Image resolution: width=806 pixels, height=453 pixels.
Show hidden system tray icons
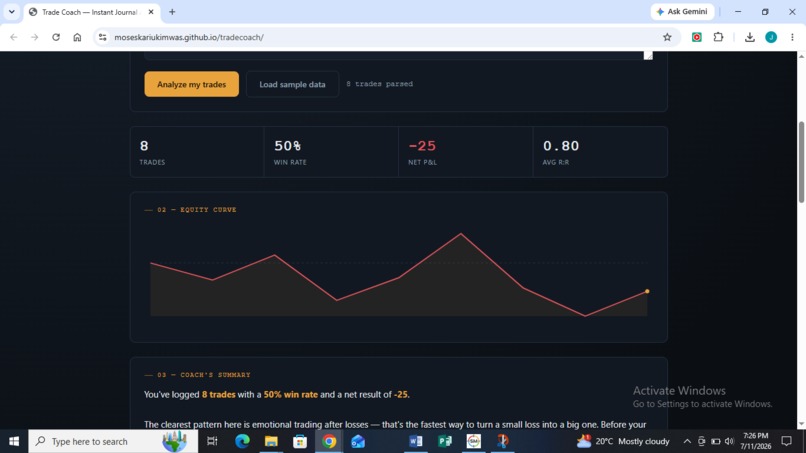[687, 441]
